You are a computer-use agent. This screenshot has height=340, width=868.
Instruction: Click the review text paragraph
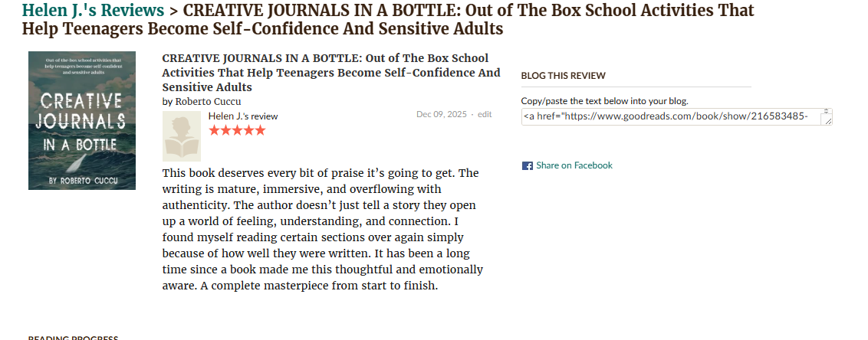click(323, 230)
